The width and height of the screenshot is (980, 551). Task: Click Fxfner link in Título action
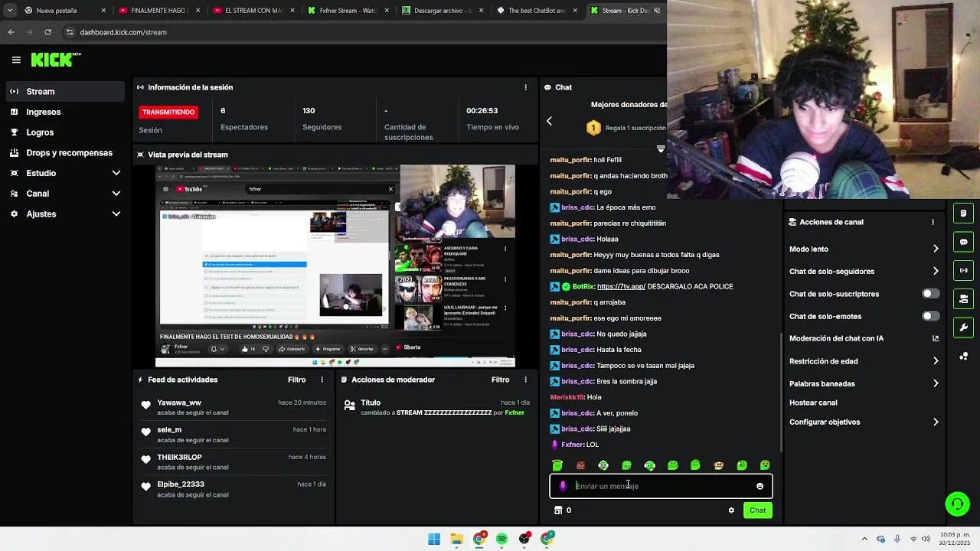pyautogui.click(x=514, y=413)
